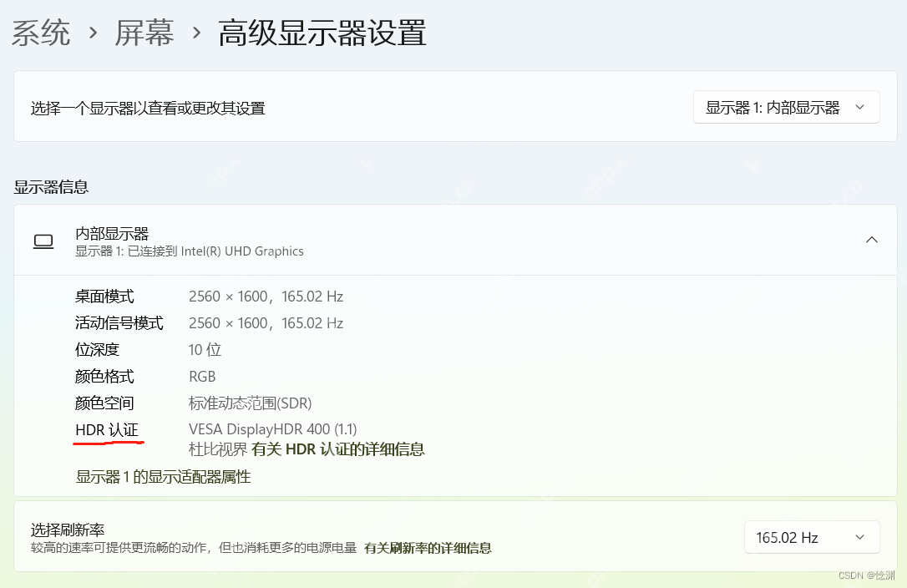The image size is (907, 588).
Task: Click the 标准动态范围(SDR) value
Action: pyautogui.click(x=250, y=403)
